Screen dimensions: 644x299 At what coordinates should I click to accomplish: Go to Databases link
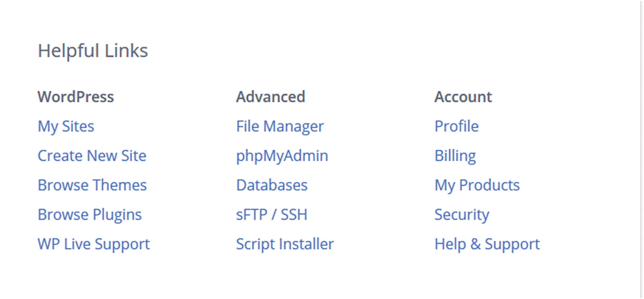point(271,185)
